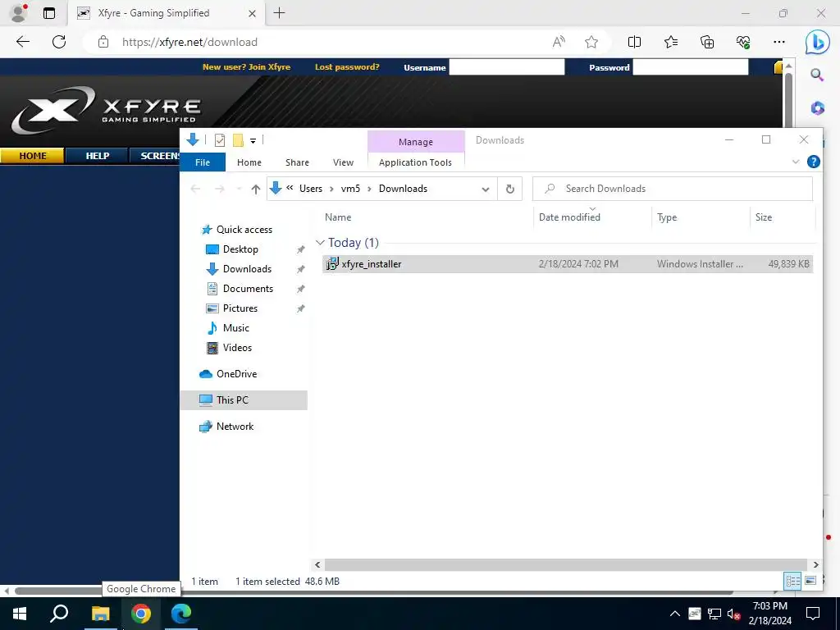
Task: Click the Search Downloads box
Action: click(673, 189)
